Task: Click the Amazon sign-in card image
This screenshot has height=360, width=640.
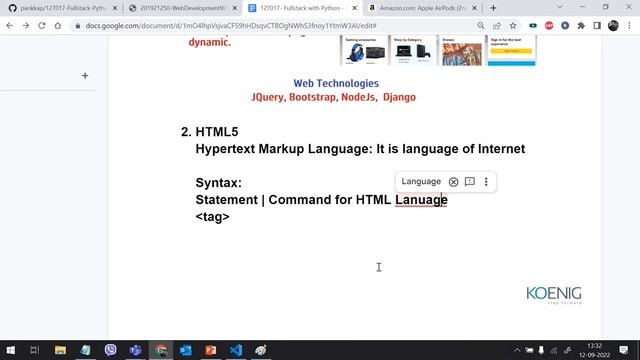Action: coord(511,51)
